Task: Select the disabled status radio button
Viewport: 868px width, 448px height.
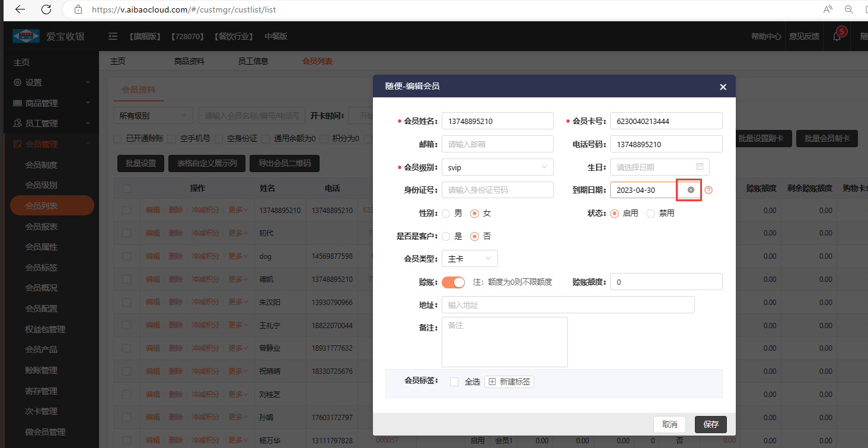Action: pyautogui.click(x=650, y=213)
